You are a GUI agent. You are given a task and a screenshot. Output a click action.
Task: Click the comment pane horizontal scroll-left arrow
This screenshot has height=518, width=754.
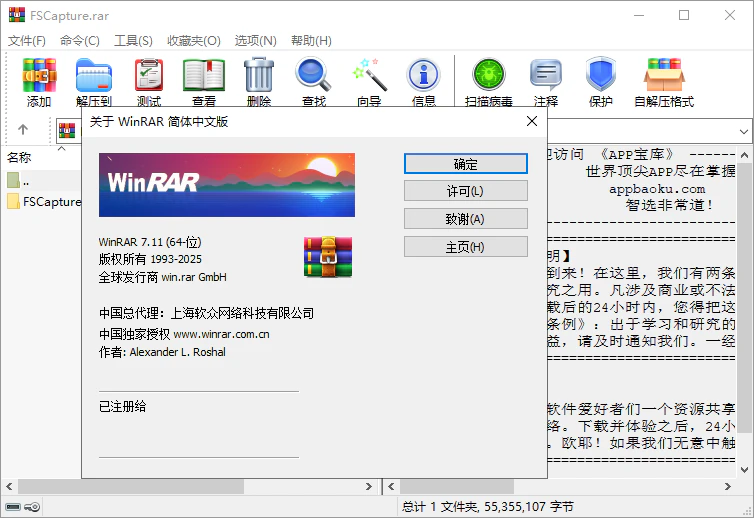[x=391, y=487]
